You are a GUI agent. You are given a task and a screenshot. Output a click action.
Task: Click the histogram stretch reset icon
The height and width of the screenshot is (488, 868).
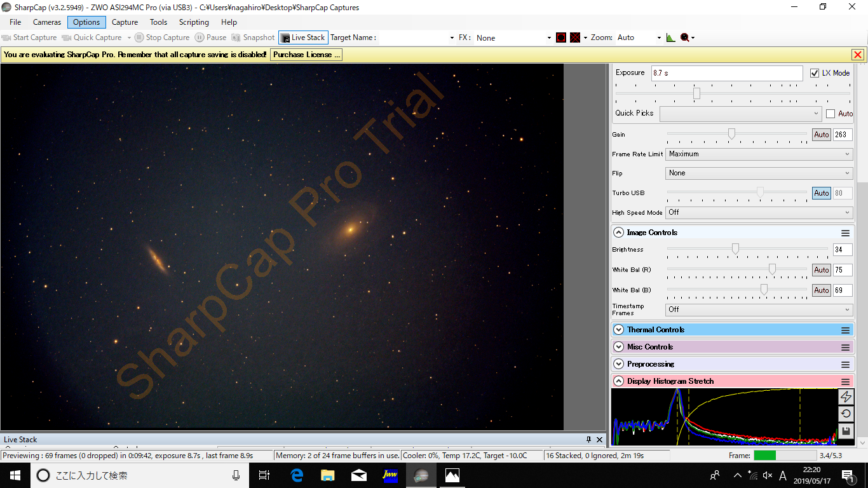point(846,414)
